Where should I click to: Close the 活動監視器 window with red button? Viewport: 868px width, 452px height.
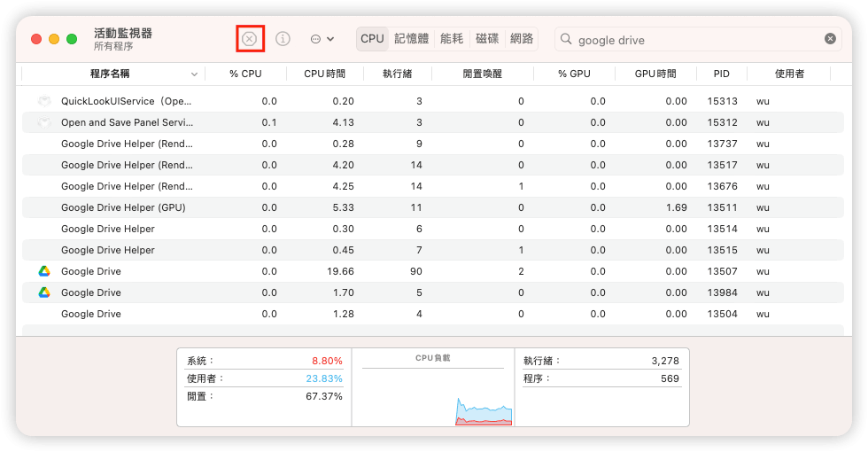tap(36, 39)
